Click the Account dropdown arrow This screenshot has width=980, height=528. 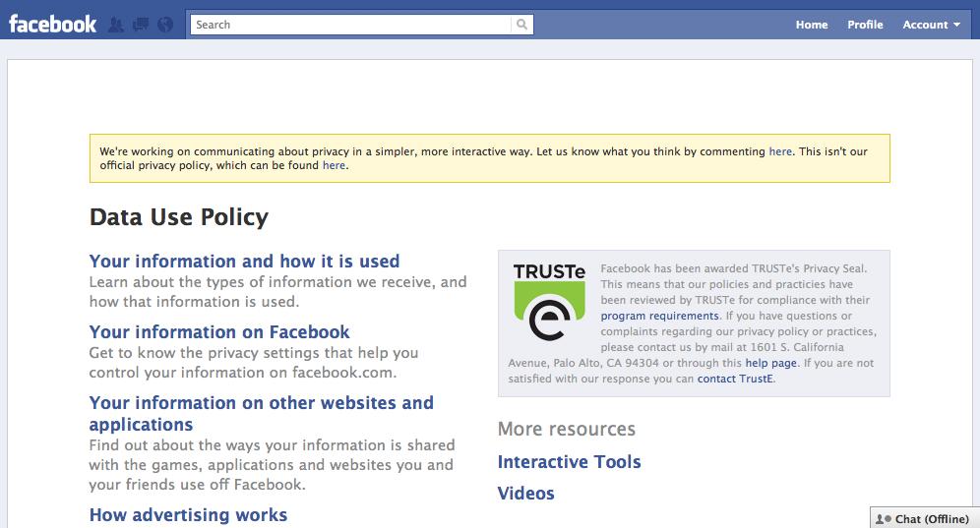click(956, 25)
